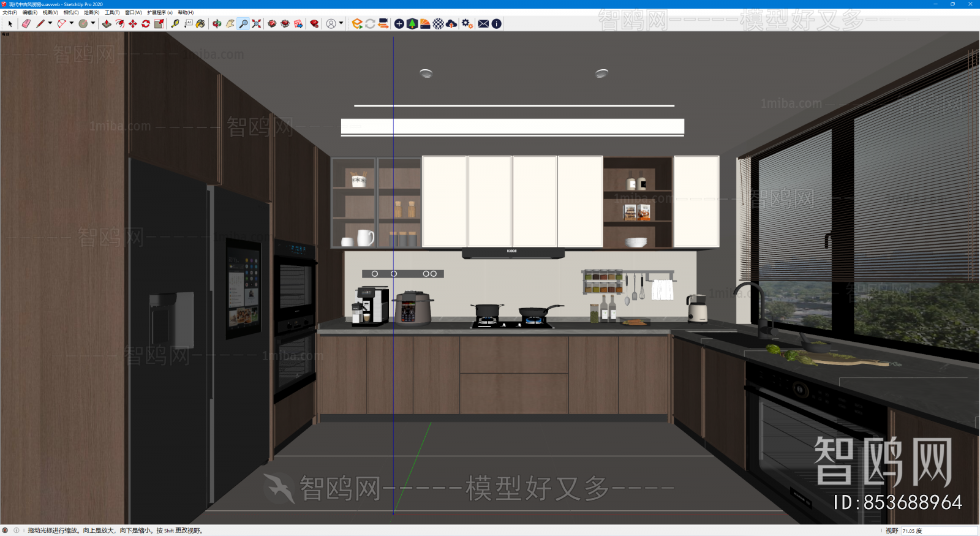
Task: Open the Extension Warehouse ruby icon
Action: click(x=314, y=24)
